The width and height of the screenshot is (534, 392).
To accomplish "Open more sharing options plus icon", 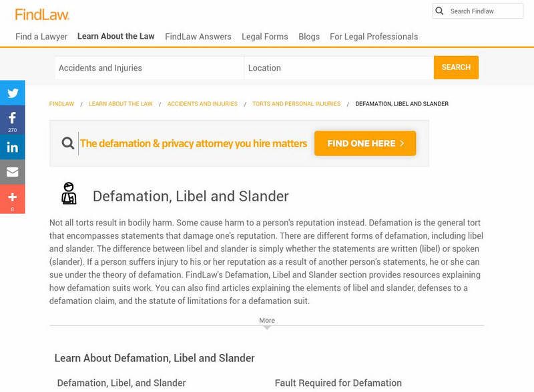I will pyautogui.click(x=12, y=199).
